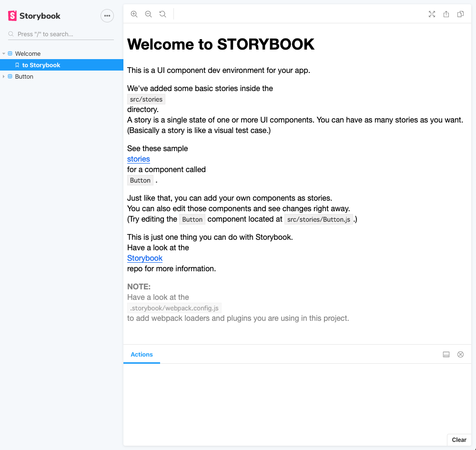
Task: Open the sidebar ellipsis menu
Action: tap(107, 16)
